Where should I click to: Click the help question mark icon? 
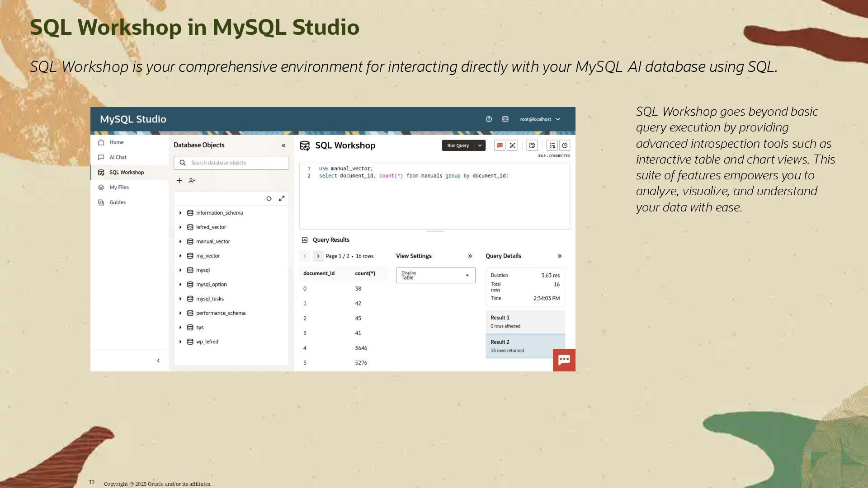pyautogui.click(x=489, y=119)
